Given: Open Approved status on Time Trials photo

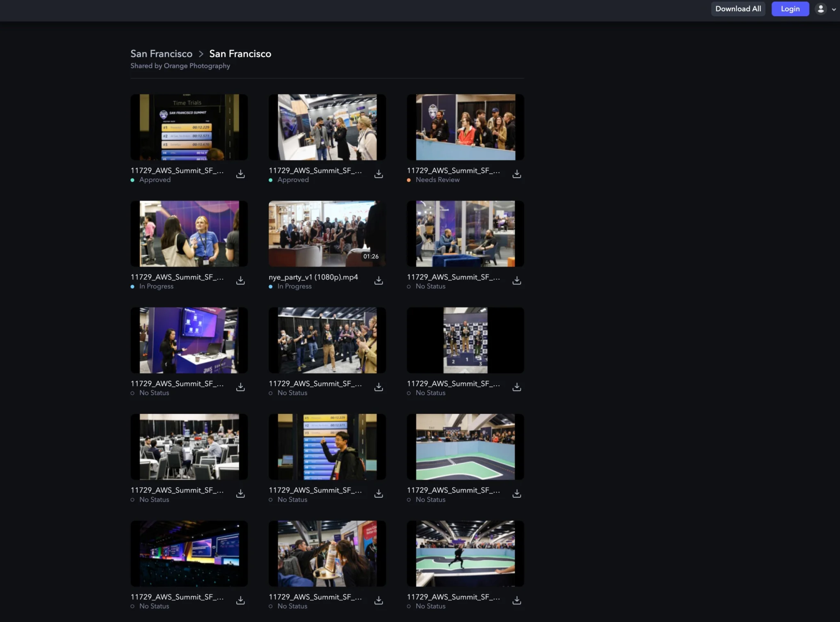Looking at the screenshot, I should 155,180.
